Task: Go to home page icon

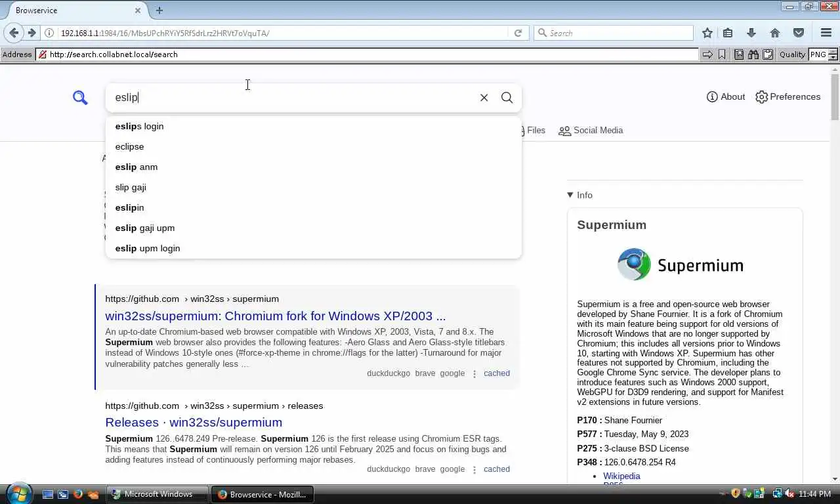Action: click(775, 33)
